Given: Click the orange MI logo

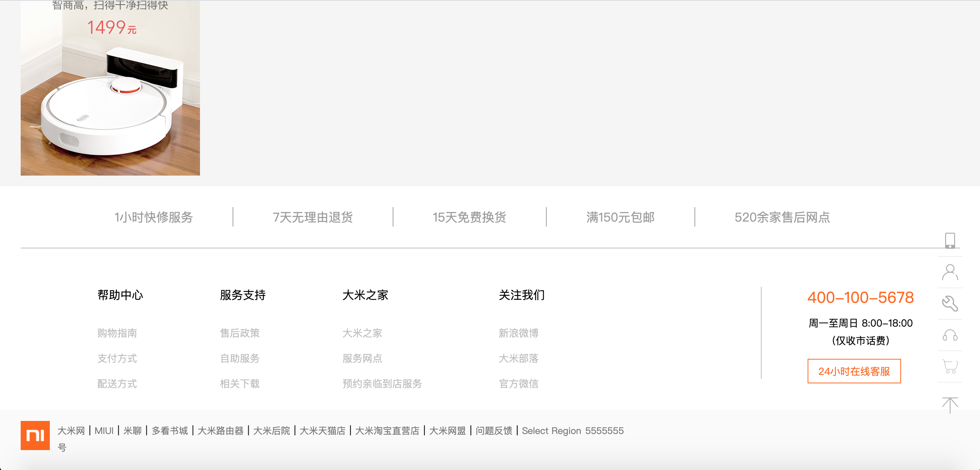Looking at the screenshot, I should (x=35, y=435).
